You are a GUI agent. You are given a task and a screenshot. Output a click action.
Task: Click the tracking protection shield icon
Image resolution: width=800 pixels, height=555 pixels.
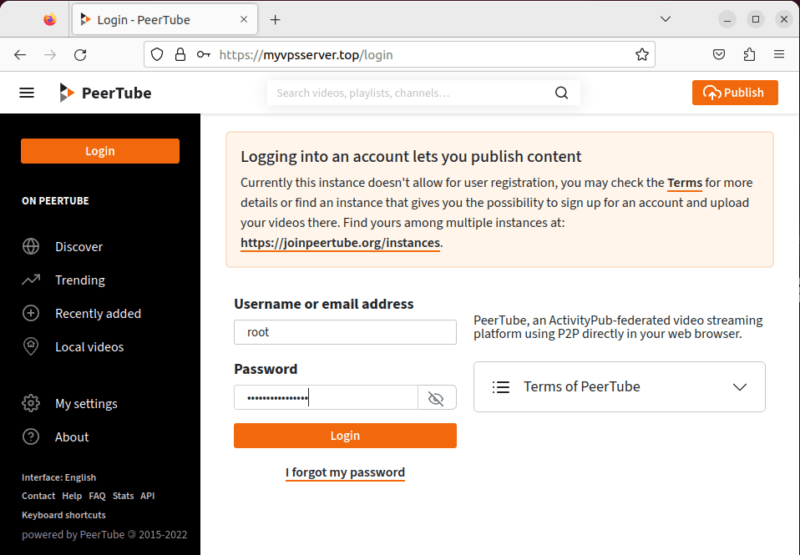(x=157, y=55)
